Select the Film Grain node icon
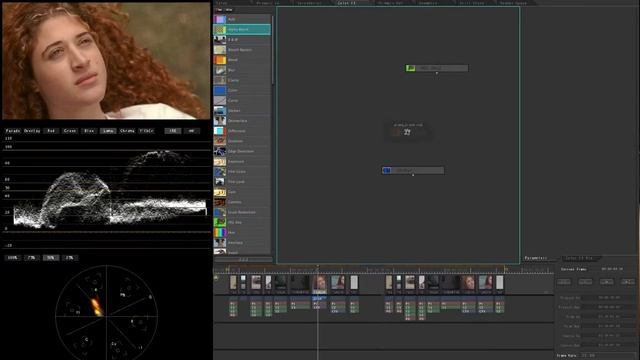This screenshot has height=360, width=640. click(220, 171)
